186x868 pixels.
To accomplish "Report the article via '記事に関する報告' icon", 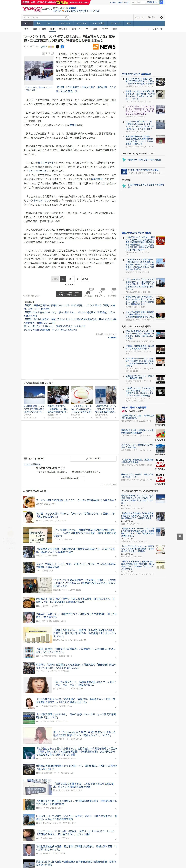I will tap(31, 296).
